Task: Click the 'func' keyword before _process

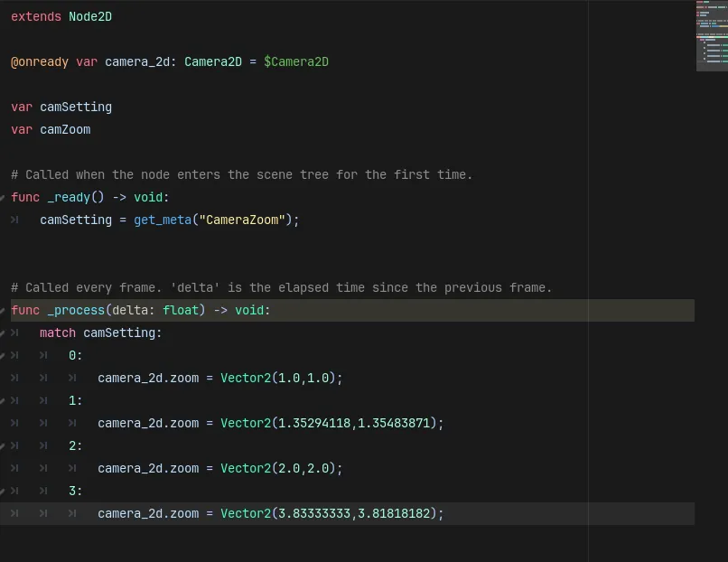Action: [25, 310]
